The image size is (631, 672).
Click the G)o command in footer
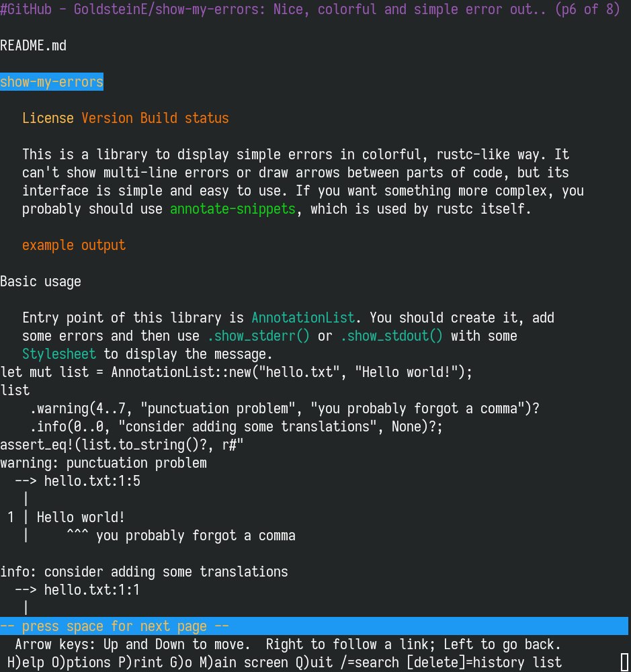(x=181, y=663)
